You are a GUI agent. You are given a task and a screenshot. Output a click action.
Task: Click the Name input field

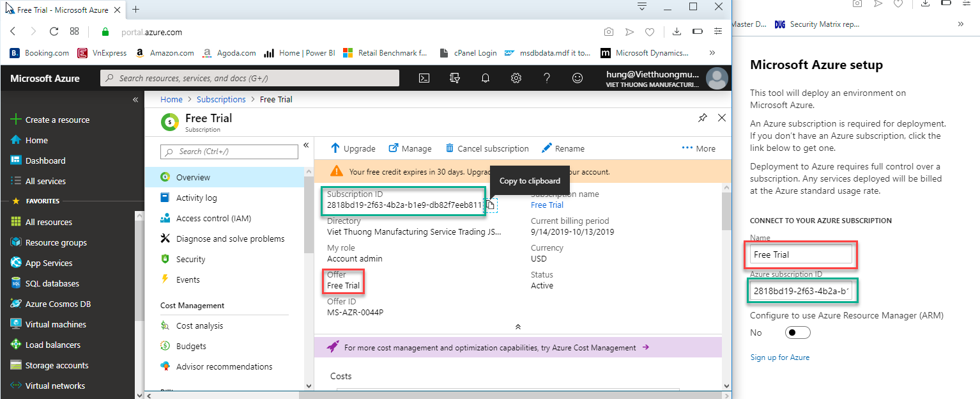(x=801, y=254)
